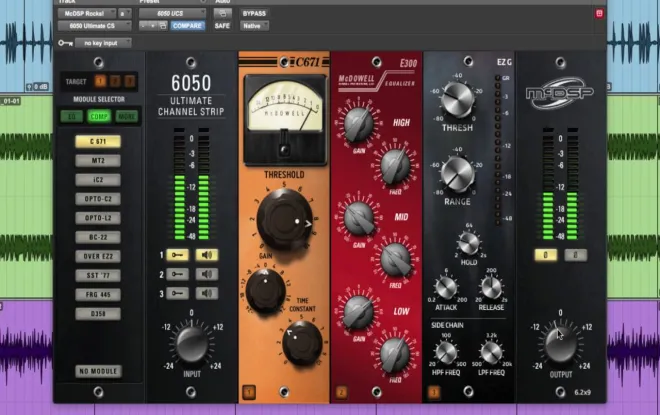Click the EZ G ATTACK knob
This screenshot has height=415, width=660.
(446, 288)
